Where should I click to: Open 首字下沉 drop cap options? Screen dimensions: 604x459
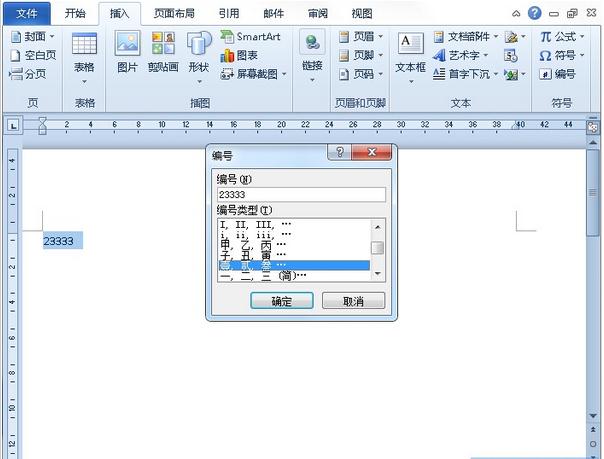point(465,74)
